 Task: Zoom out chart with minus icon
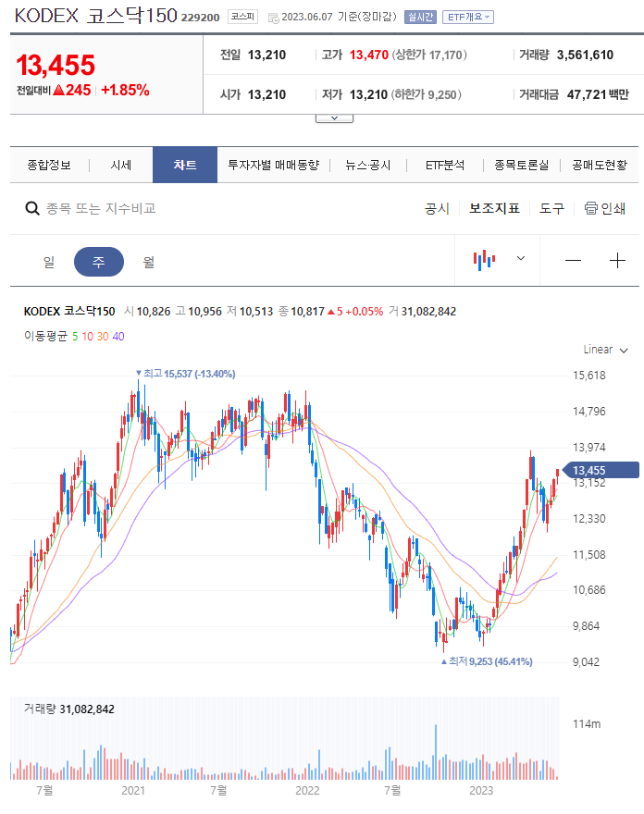point(573,260)
